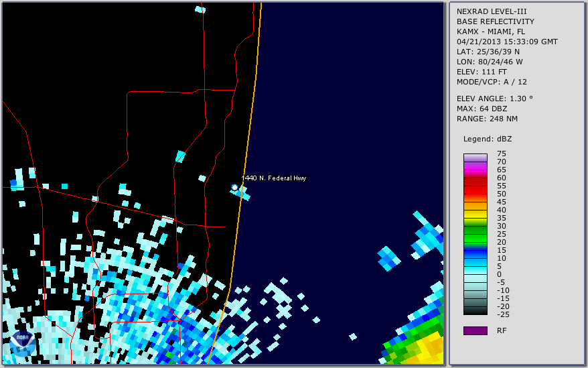
Task: Click the Legend: dBZ heading
Action: [488, 139]
